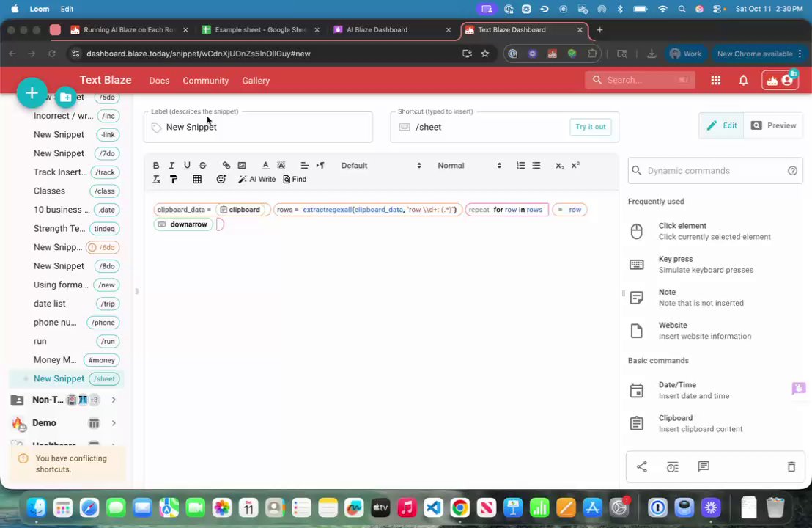
Task: Toggle Strikethrough formatting
Action: [x=202, y=165]
